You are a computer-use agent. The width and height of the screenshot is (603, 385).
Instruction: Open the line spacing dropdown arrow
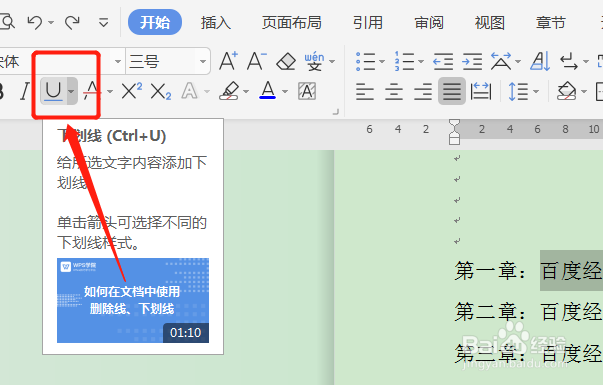(x=536, y=91)
